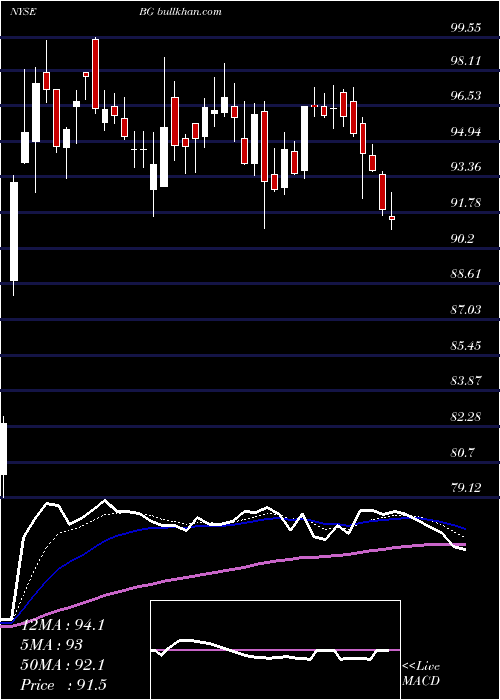Click the 88.61 price axis label
Image resolution: width=500 pixels, height=700 pixels.
tap(466, 274)
